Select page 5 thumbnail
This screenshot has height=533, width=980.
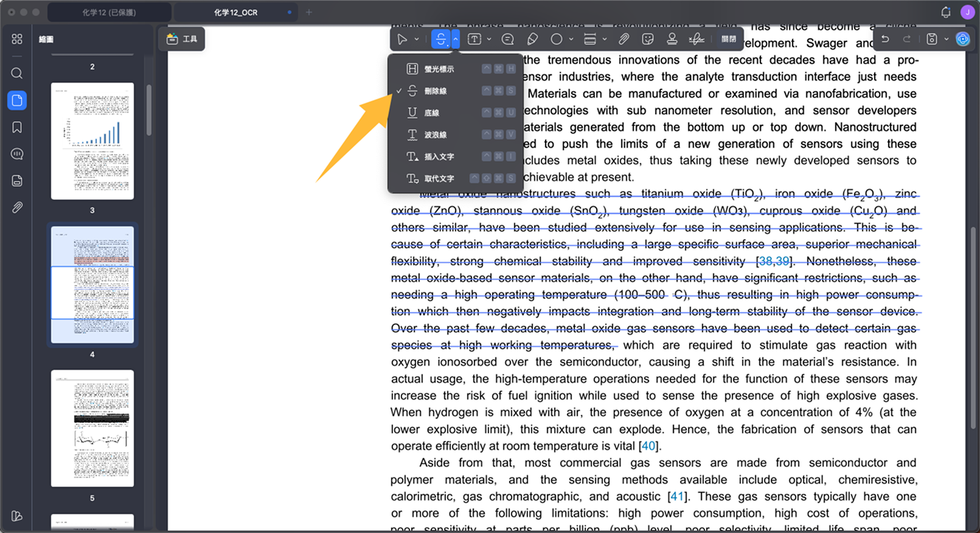click(x=92, y=428)
